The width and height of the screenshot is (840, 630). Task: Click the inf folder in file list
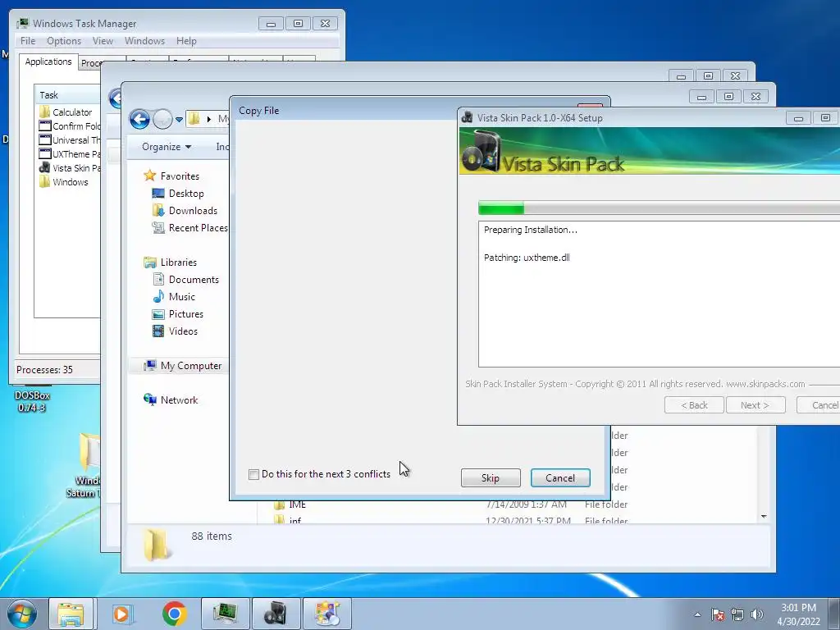coord(287,520)
